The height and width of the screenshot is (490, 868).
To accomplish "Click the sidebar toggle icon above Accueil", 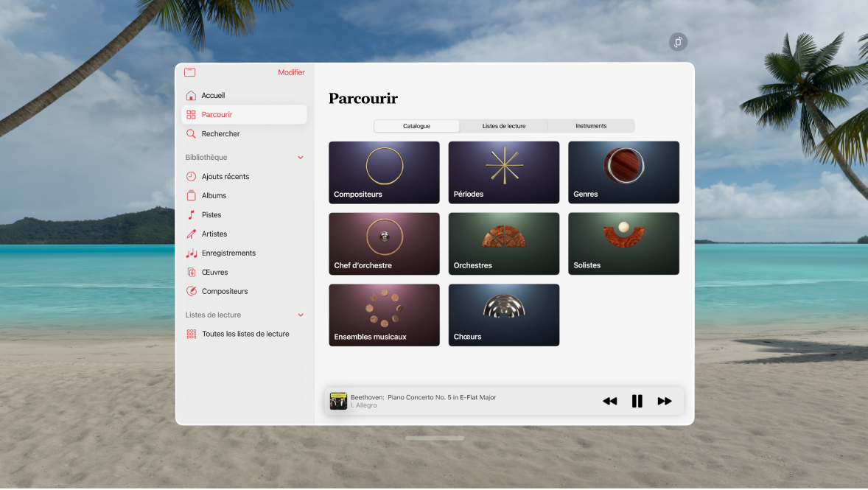I will pos(190,72).
